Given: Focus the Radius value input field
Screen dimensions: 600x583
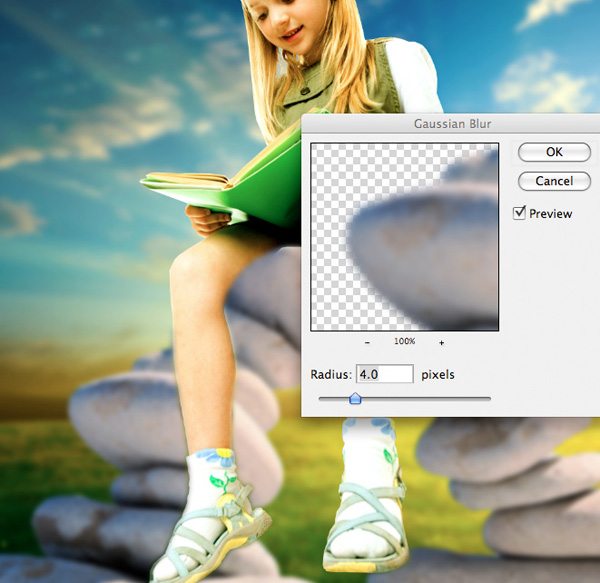Looking at the screenshot, I should coord(385,374).
